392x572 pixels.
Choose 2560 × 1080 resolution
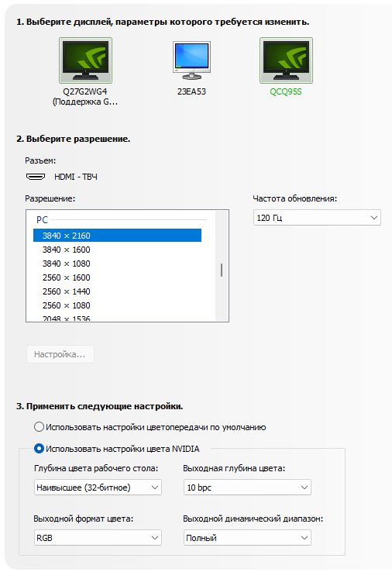pos(117,305)
